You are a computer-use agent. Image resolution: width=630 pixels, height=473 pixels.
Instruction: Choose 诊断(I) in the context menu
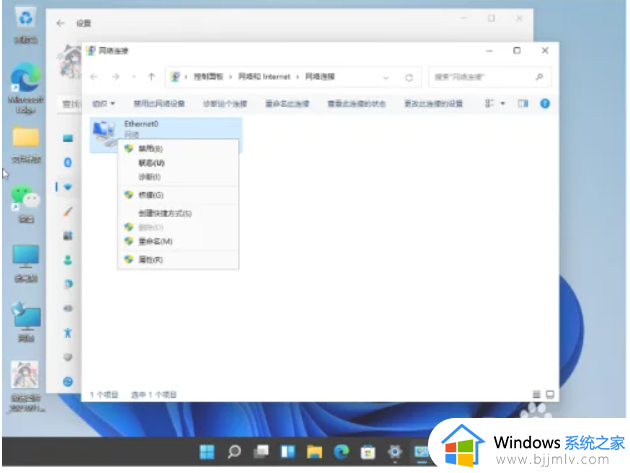pos(178,177)
